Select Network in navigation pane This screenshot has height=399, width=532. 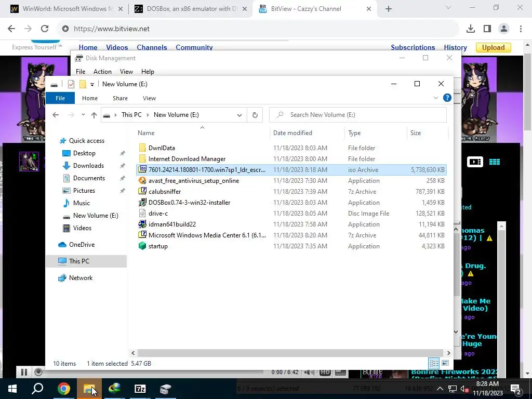point(81,278)
